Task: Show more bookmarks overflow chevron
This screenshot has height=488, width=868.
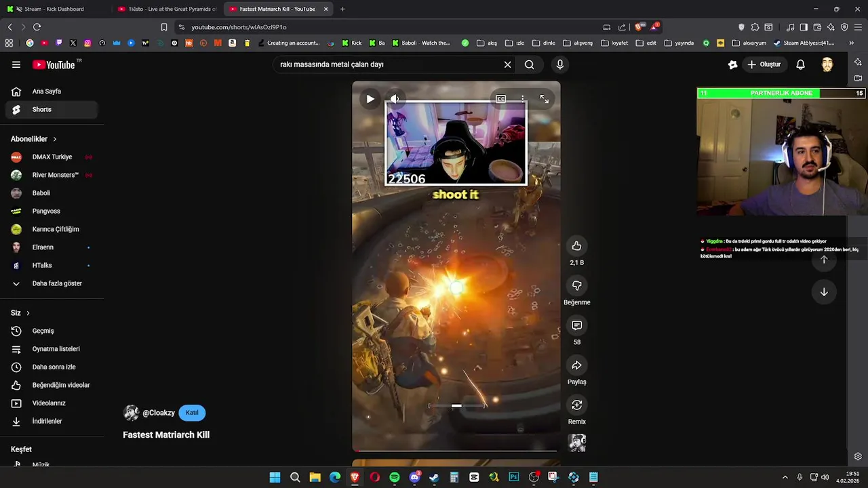Action: point(851,43)
